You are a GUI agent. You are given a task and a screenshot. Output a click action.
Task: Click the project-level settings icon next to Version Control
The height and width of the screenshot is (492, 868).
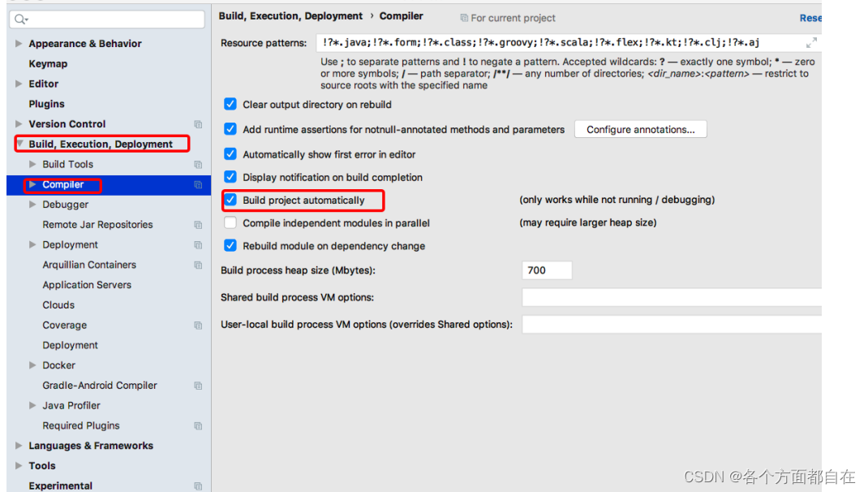198,124
